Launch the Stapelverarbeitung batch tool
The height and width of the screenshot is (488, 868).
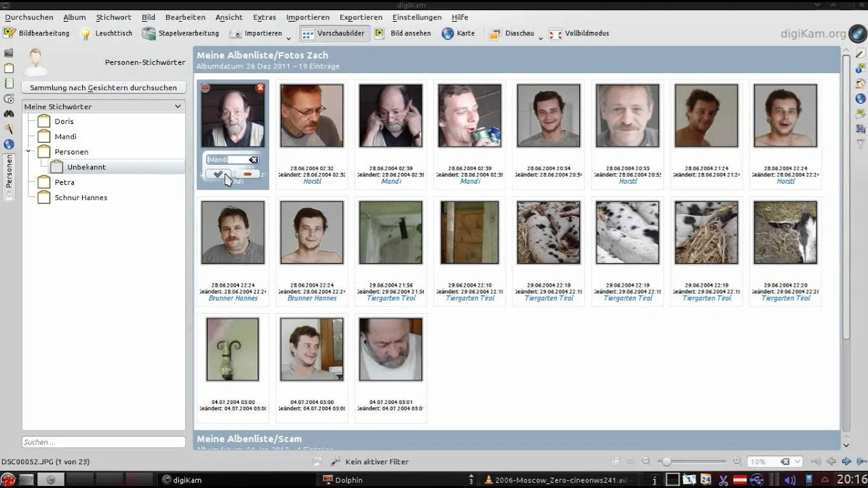(x=180, y=33)
